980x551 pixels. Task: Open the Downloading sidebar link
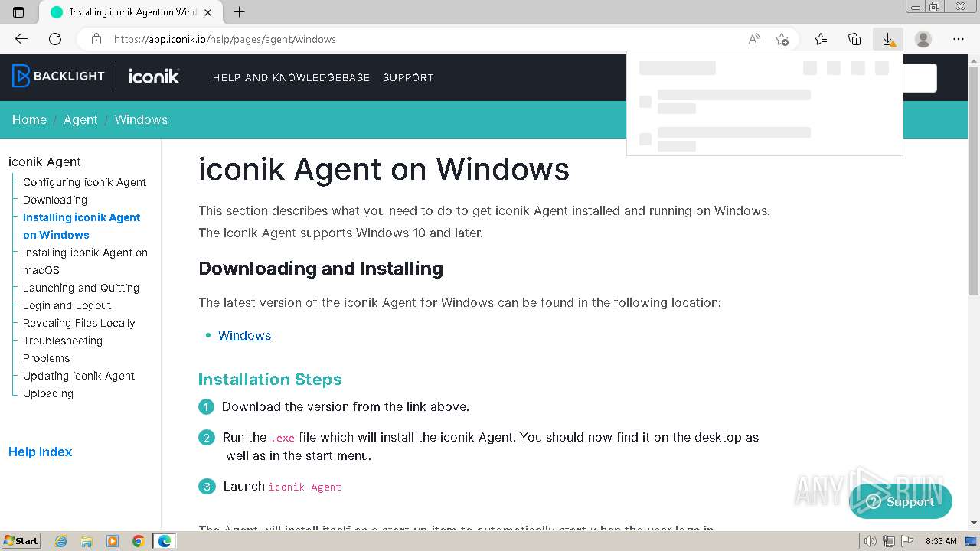point(55,200)
